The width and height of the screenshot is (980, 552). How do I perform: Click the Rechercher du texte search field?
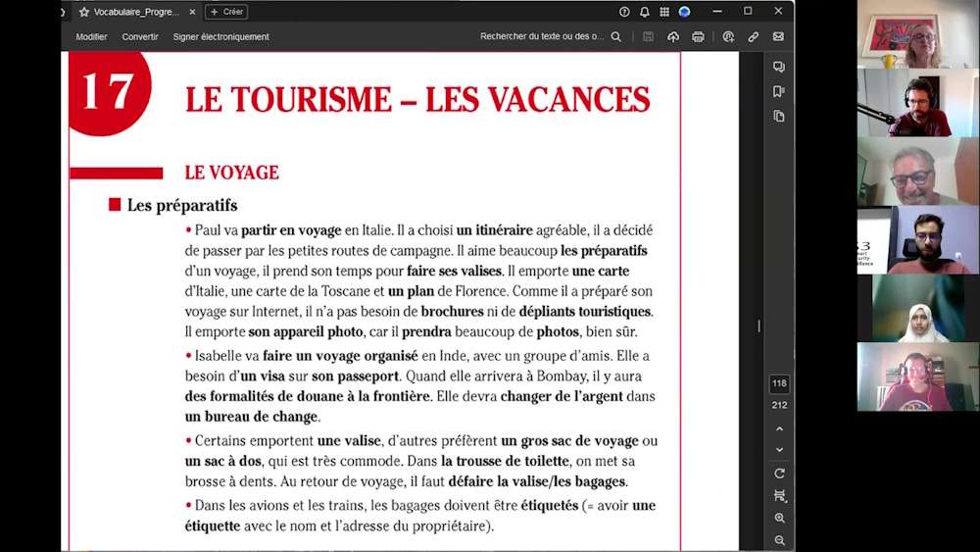click(x=541, y=36)
